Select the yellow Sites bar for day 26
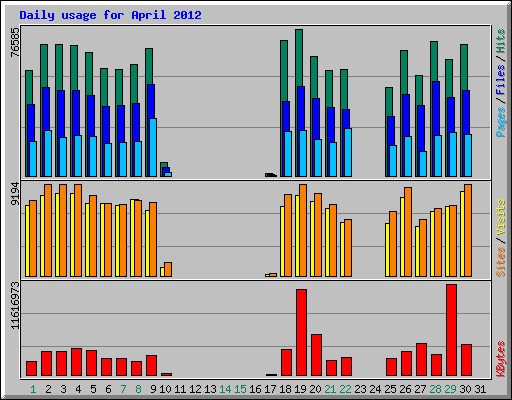Viewport: 512px width, 400px height. point(402,237)
